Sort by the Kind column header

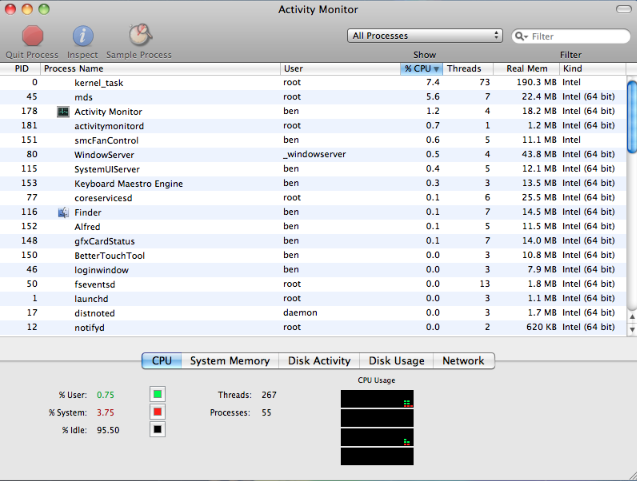[x=593, y=69]
